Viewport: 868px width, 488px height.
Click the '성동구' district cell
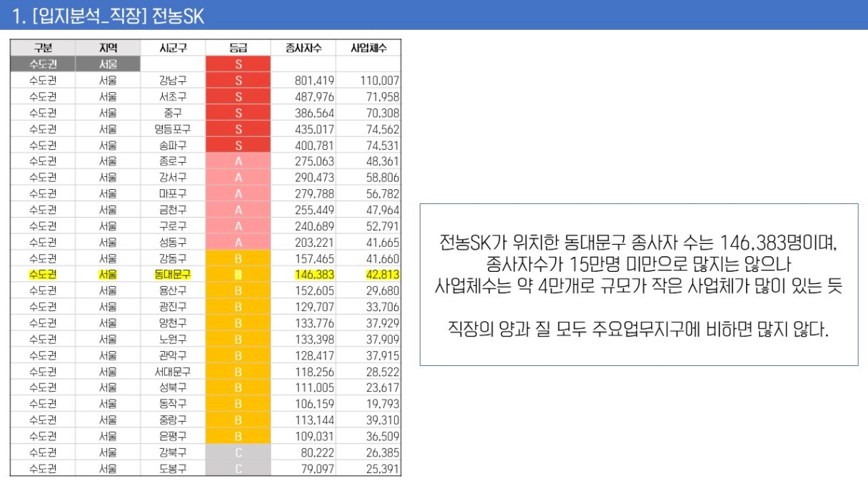(x=173, y=242)
